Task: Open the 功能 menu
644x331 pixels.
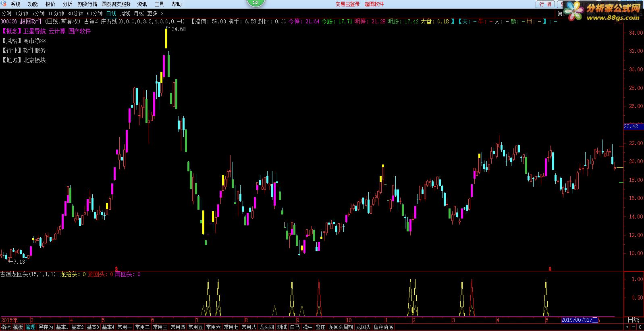Action: coord(33,4)
